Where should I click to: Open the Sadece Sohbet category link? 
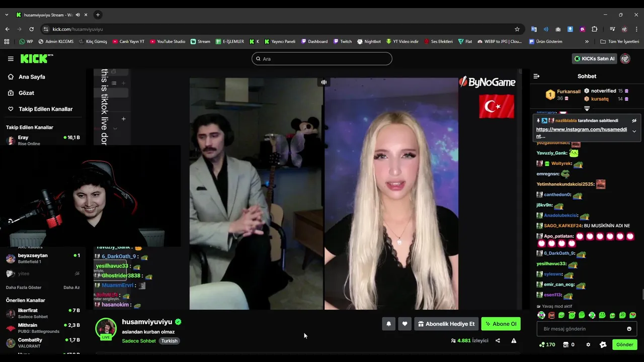[x=139, y=341]
